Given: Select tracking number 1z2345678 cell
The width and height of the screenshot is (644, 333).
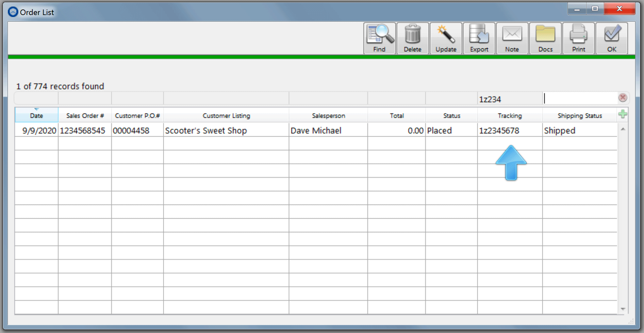Looking at the screenshot, I should (x=510, y=130).
